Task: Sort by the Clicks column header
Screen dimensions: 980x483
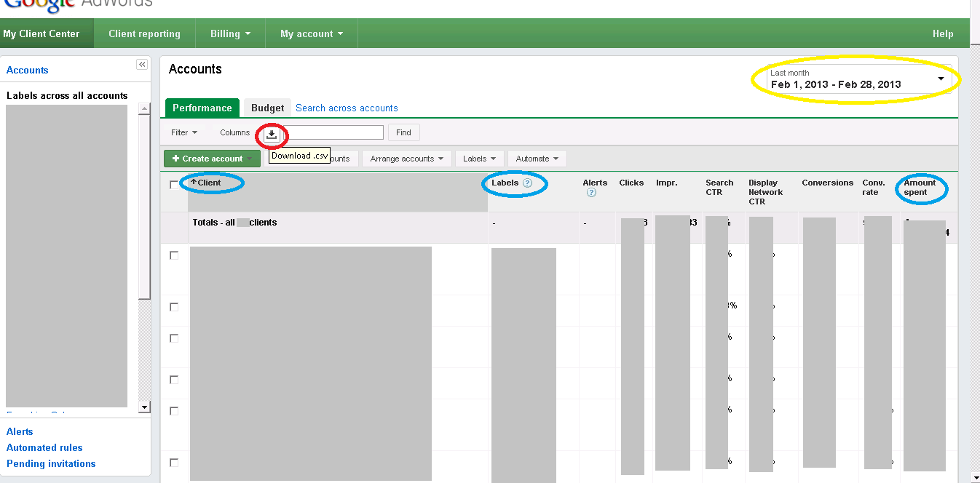Action: (x=631, y=183)
